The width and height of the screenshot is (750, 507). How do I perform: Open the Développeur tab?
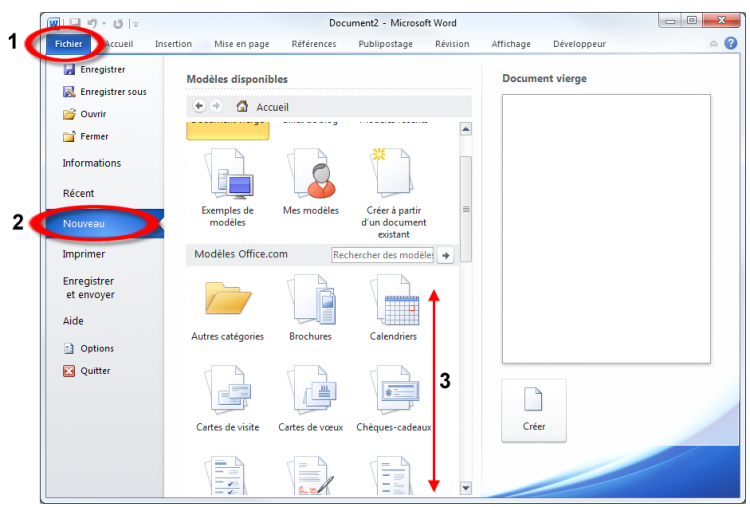(579, 44)
